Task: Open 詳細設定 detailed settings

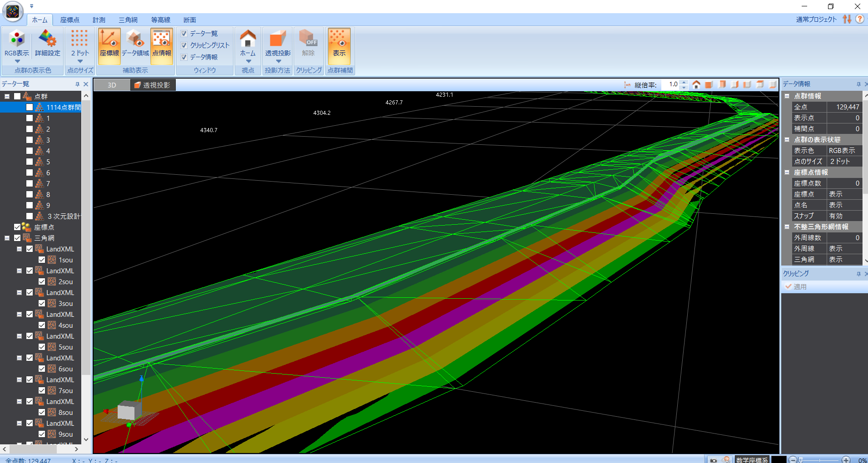Action: [48, 40]
